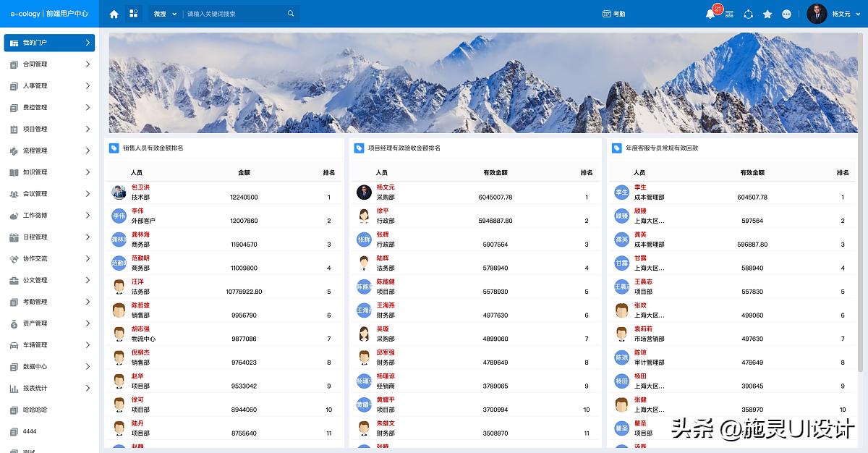Open the 微搜 search type dropdown
The width and height of the screenshot is (868, 453).
164,14
